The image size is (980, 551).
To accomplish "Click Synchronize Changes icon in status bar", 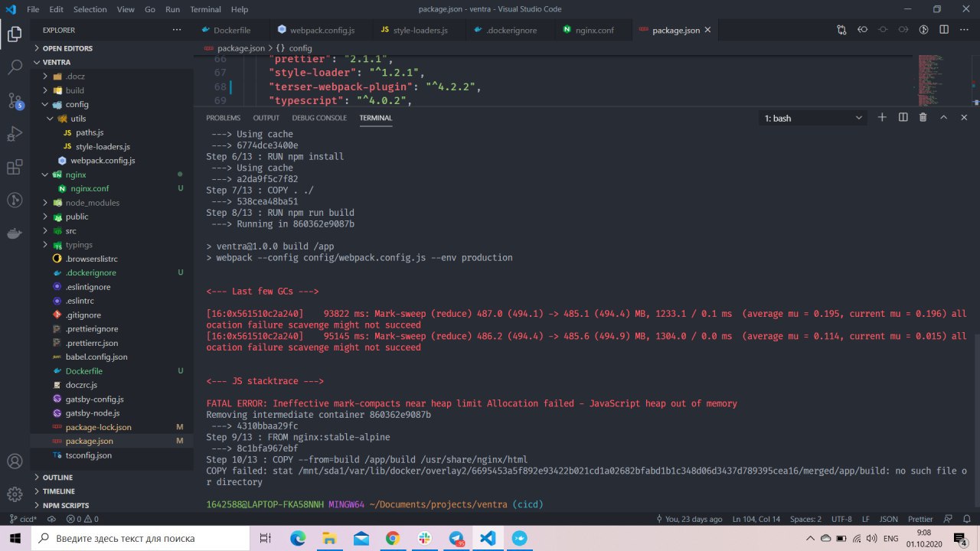I will click(50, 519).
